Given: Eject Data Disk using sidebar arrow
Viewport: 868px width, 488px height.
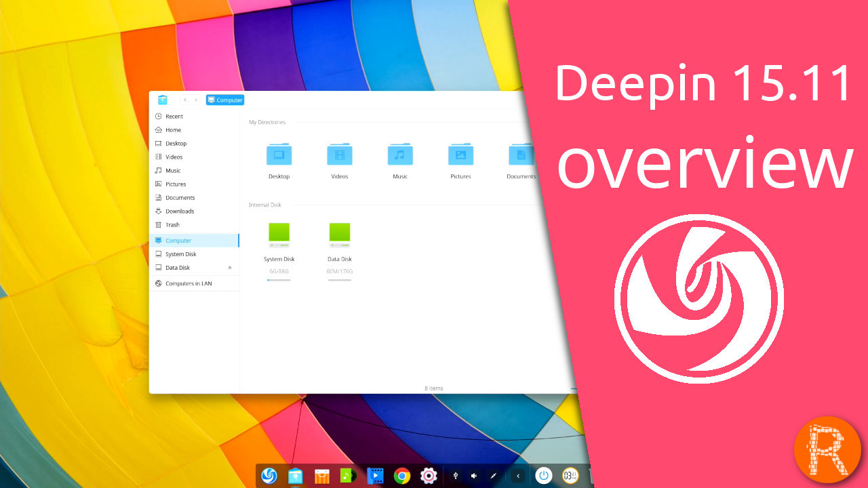Looking at the screenshot, I should (230, 267).
